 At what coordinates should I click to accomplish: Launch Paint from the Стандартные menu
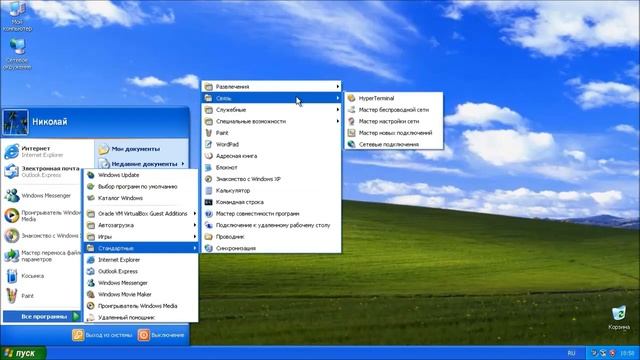271,133
